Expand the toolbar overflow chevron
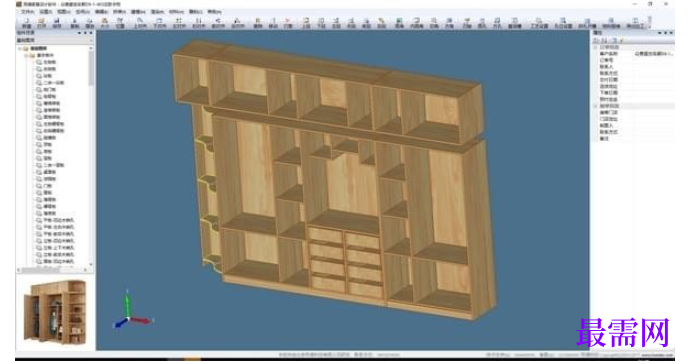Viewport: 688px width, 364px height. click(x=650, y=23)
